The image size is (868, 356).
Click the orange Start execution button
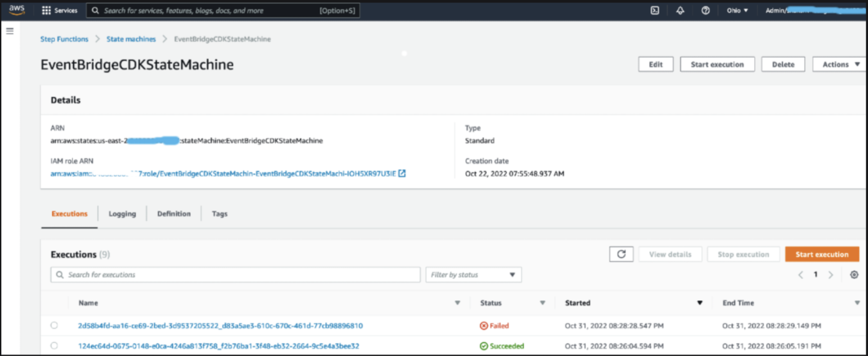[822, 254]
